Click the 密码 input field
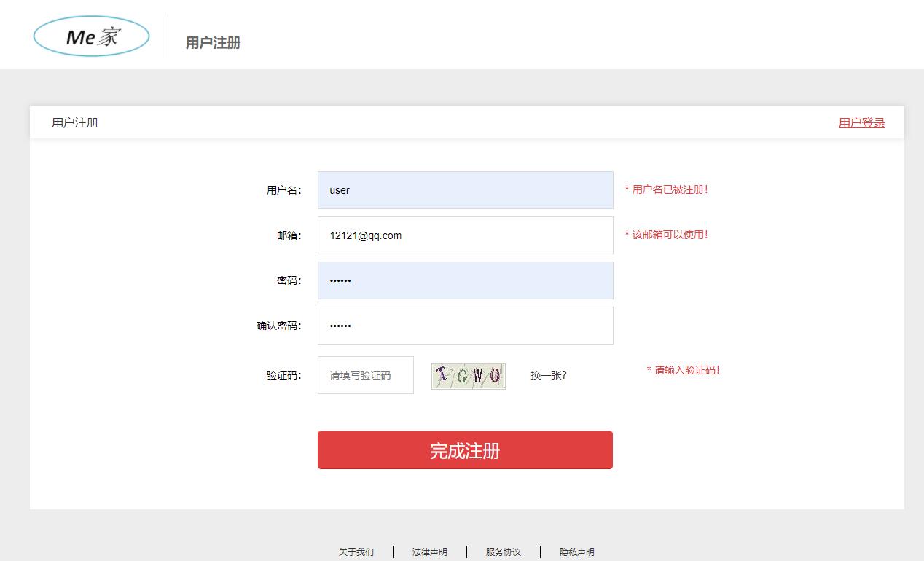This screenshot has height=561, width=924. (465, 280)
